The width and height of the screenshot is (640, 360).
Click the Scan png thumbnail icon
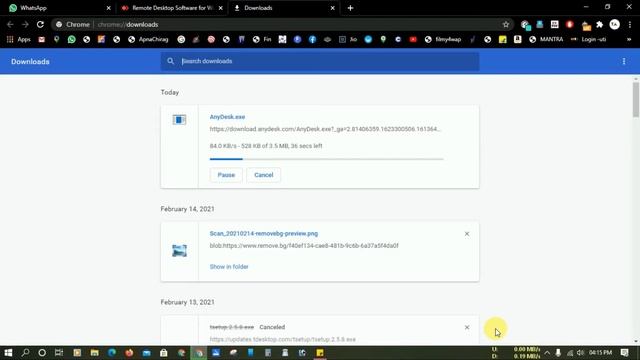click(x=179, y=251)
